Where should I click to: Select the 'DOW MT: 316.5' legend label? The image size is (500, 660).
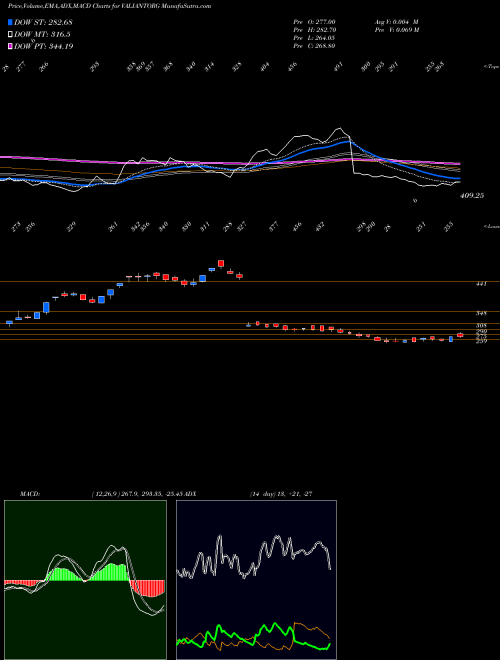42,34
